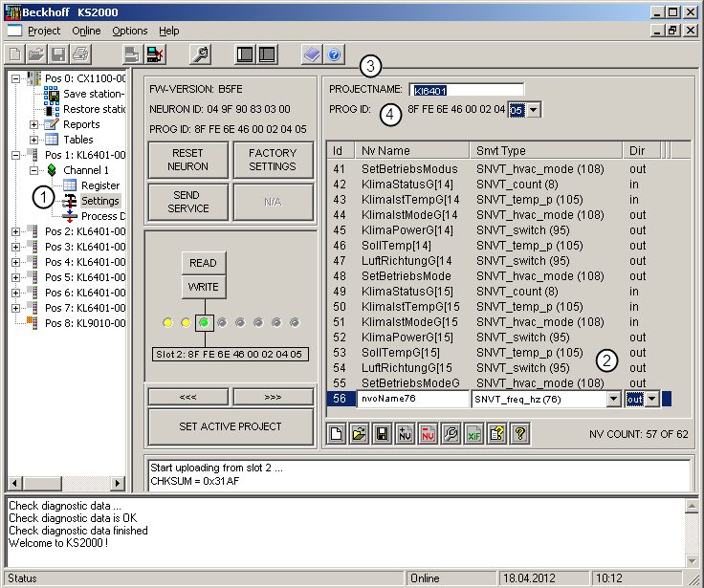Click the Open folder icon in main toolbar
The width and height of the screenshot is (704, 588).
[x=36, y=54]
